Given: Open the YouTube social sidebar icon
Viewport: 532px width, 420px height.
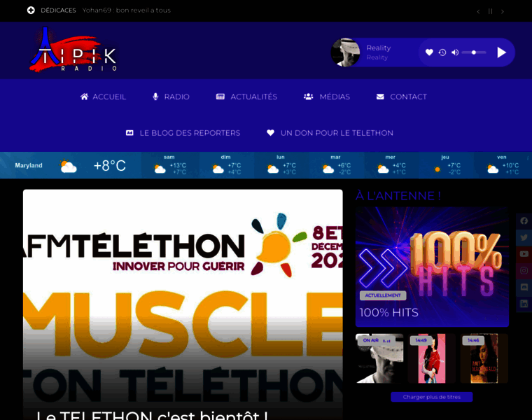Looking at the screenshot, I should (524, 254).
